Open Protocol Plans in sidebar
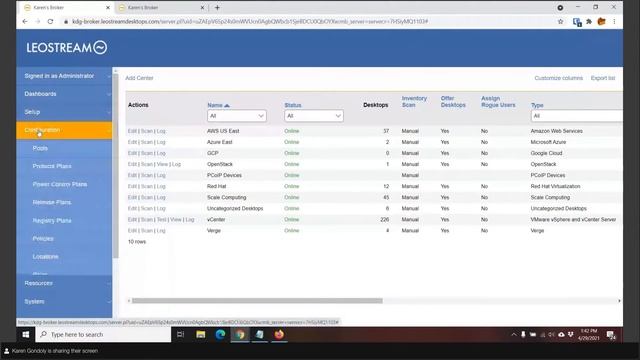Viewport: 640px width, 360px height. 52,166
